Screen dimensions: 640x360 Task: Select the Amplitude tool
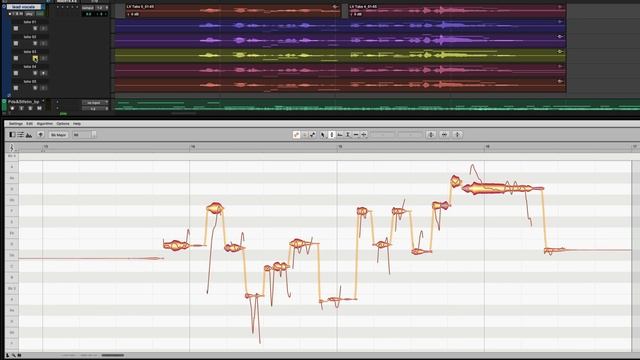(348, 134)
